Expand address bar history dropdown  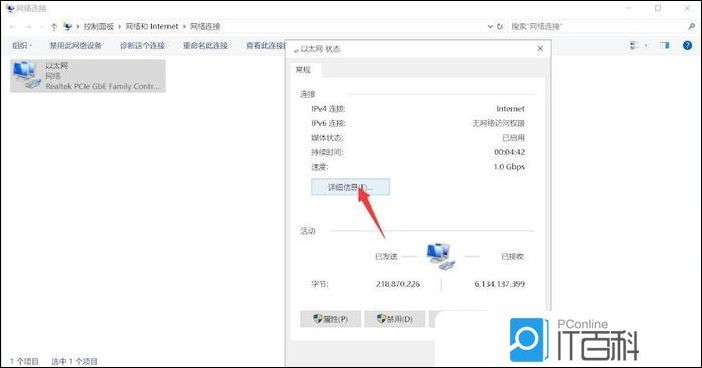[x=490, y=26]
